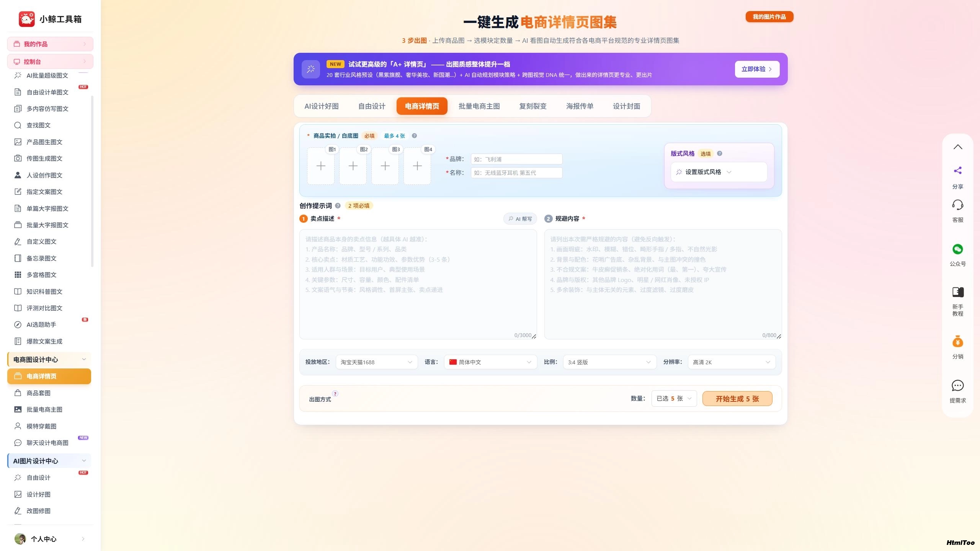
Task: Collapse the AI图片设计中心 section
Action: tap(49, 461)
